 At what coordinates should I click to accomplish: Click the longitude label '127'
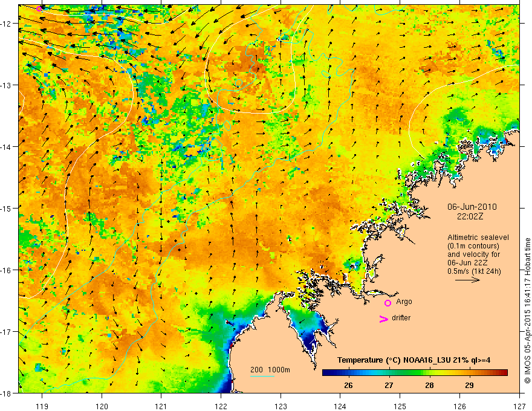(x=519, y=406)
